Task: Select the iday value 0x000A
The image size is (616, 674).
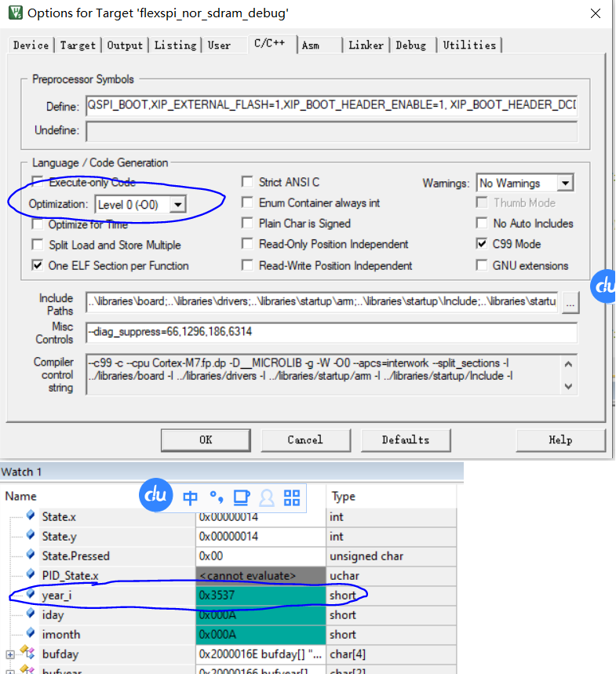Action: coord(261,615)
